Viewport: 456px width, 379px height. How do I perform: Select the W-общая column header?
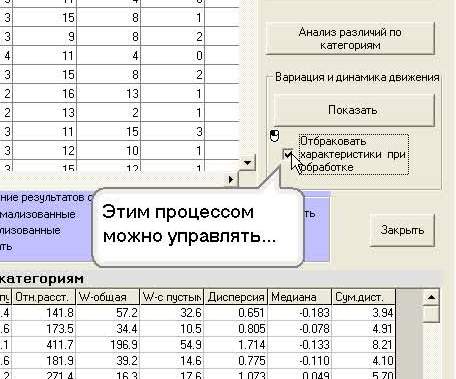pyautogui.click(x=107, y=297)
